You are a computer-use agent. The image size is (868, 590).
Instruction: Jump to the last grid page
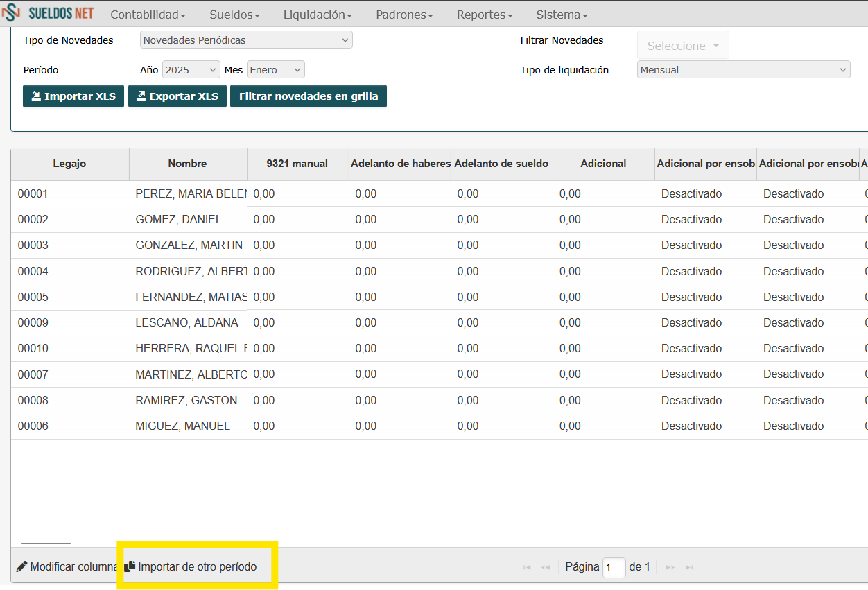[x=689, y=567]
